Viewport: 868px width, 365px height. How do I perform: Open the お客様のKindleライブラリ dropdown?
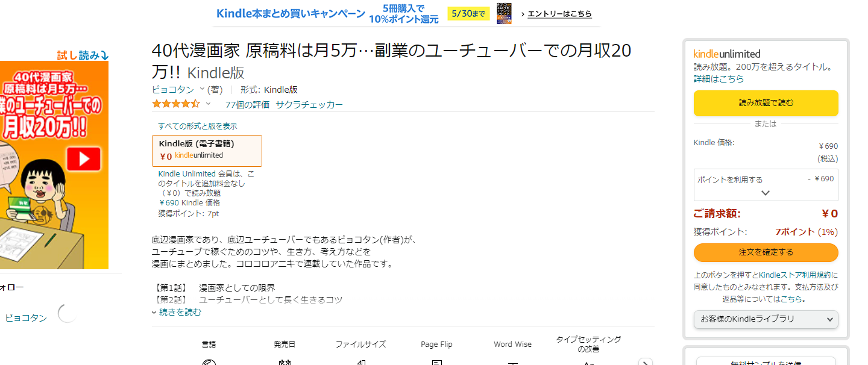tap(766, 319)
